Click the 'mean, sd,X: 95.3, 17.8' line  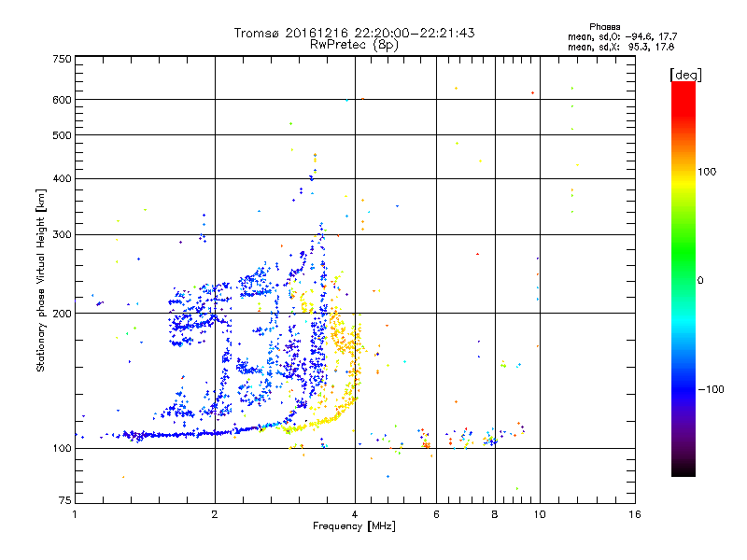(x=621, y=47)
